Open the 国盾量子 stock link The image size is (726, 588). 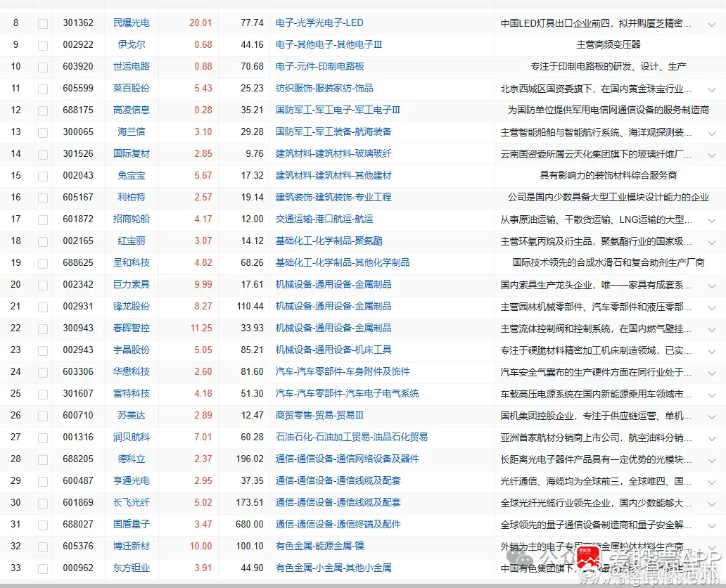[x=130, y=524]
